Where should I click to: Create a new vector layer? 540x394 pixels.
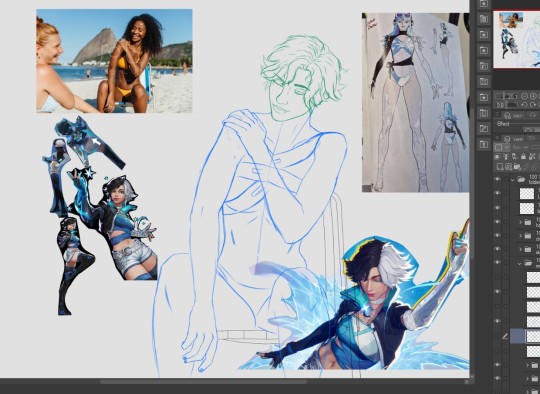[x=509, y=167]
